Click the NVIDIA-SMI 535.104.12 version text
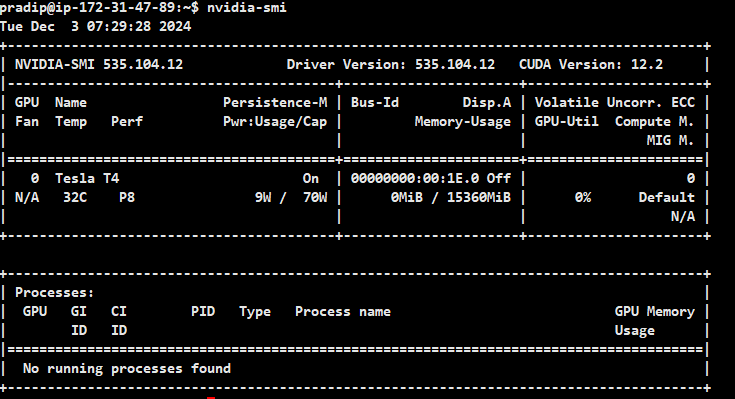This screenshot has height=399, width=735. [x=99, y=64]
